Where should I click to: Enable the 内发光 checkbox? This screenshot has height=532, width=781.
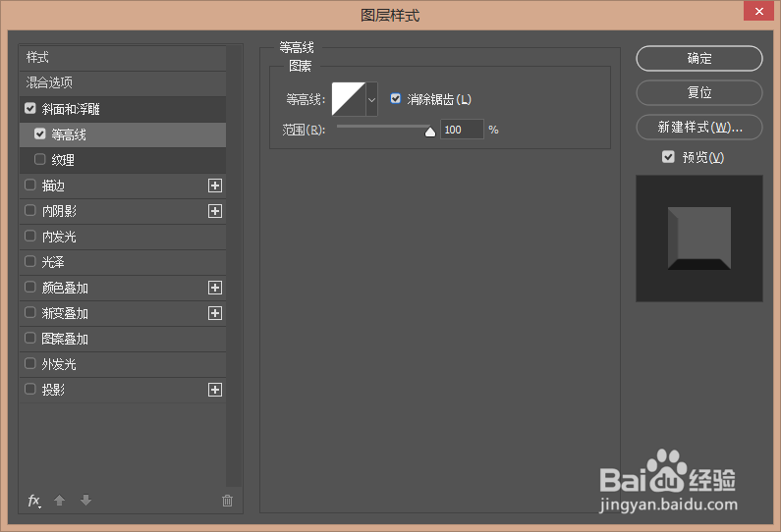30,236
